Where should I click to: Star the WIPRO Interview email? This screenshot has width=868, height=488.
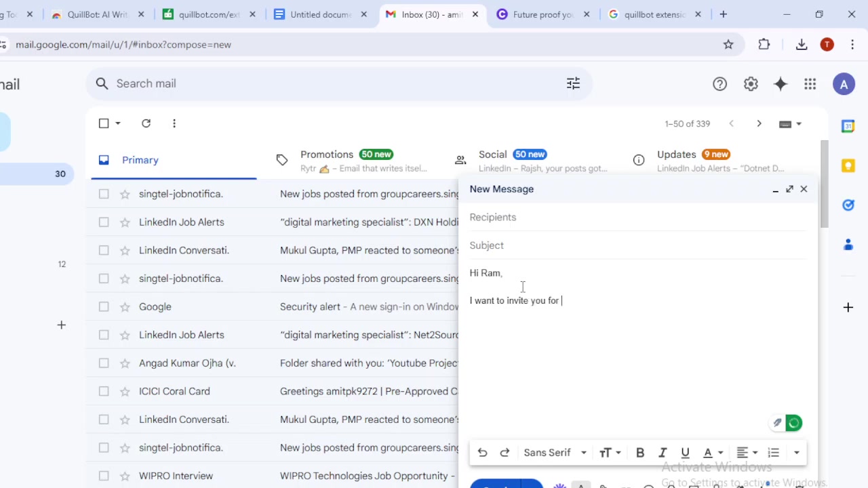(125, 475)
